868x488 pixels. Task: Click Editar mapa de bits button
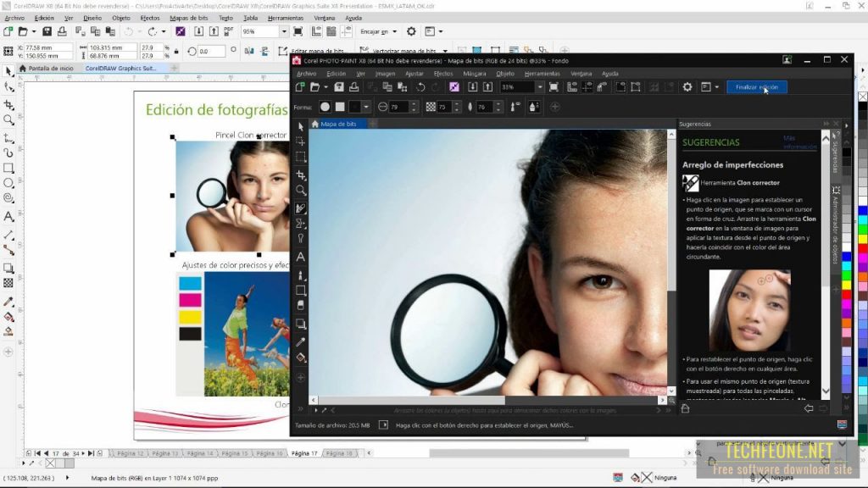pos(311,51)
